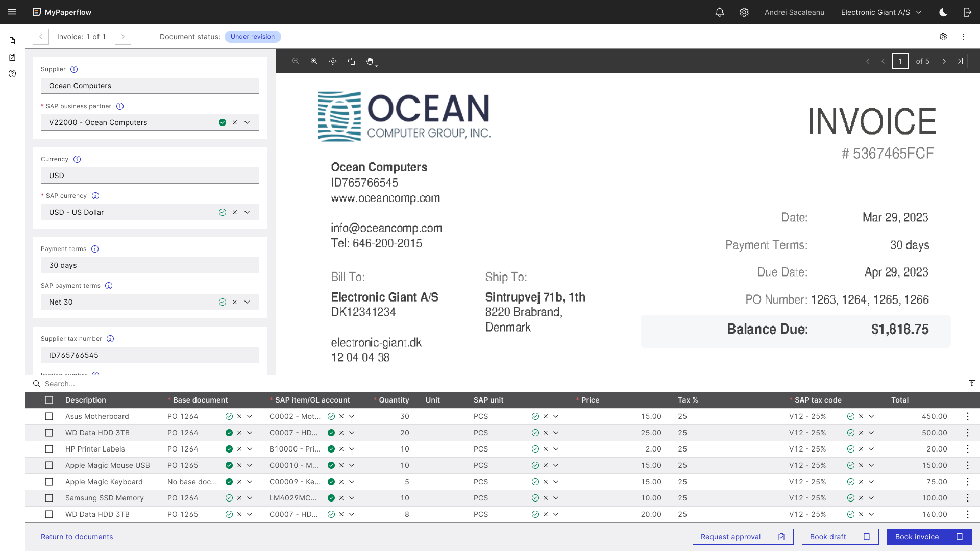This screenshot has width=980, height=551.
Task: Expand SAP unit dropdown for Apple Magic Mouse
Action: tap(556, 465)
